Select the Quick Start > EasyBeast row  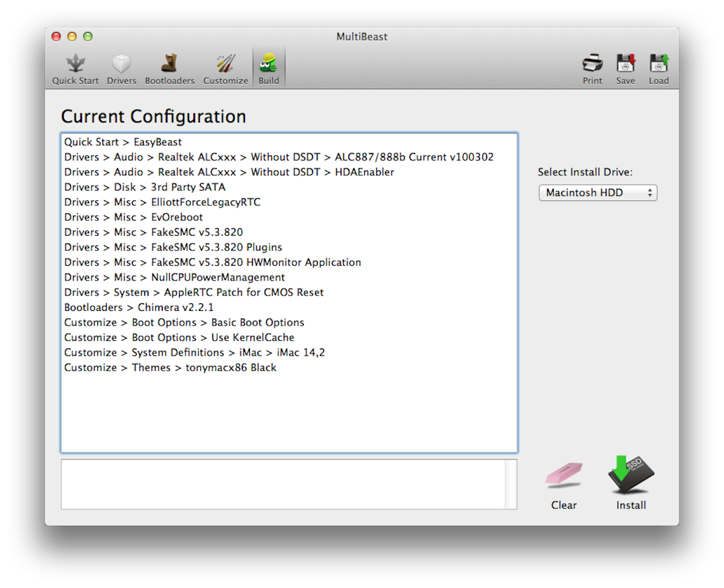coord(289,142)
